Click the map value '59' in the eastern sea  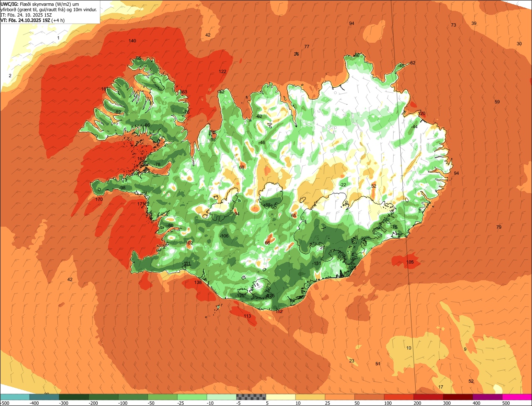coord(497,102)
